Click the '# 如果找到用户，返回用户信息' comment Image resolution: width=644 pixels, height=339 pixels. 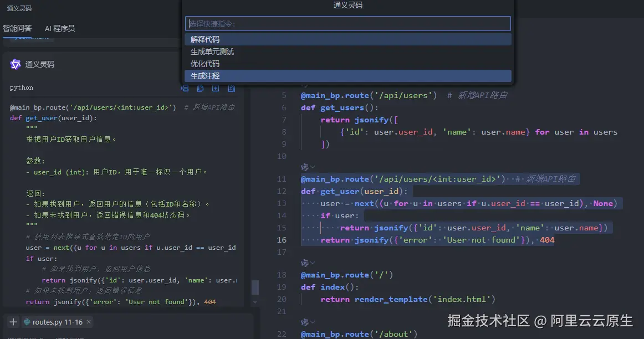tap(96, 269)
